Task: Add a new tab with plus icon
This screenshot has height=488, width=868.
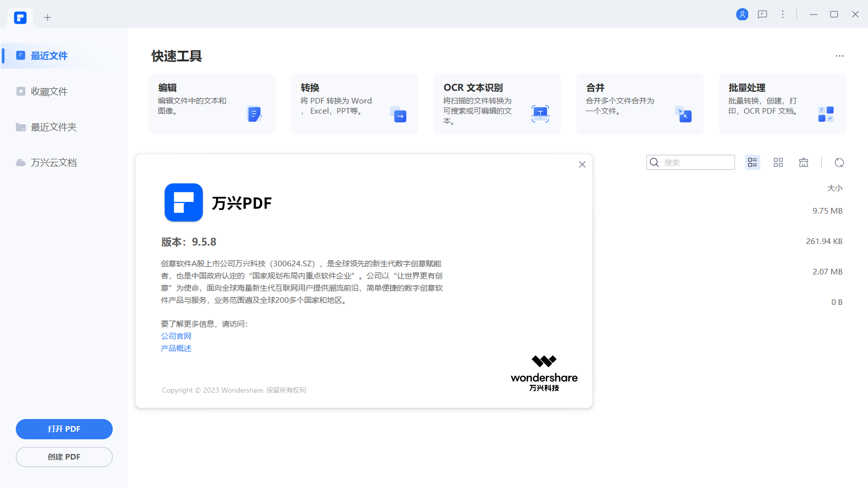Action: coord(47,18)
